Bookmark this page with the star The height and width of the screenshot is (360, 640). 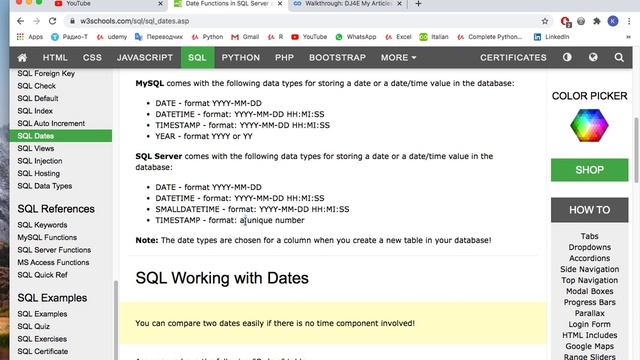coord(544,21)
